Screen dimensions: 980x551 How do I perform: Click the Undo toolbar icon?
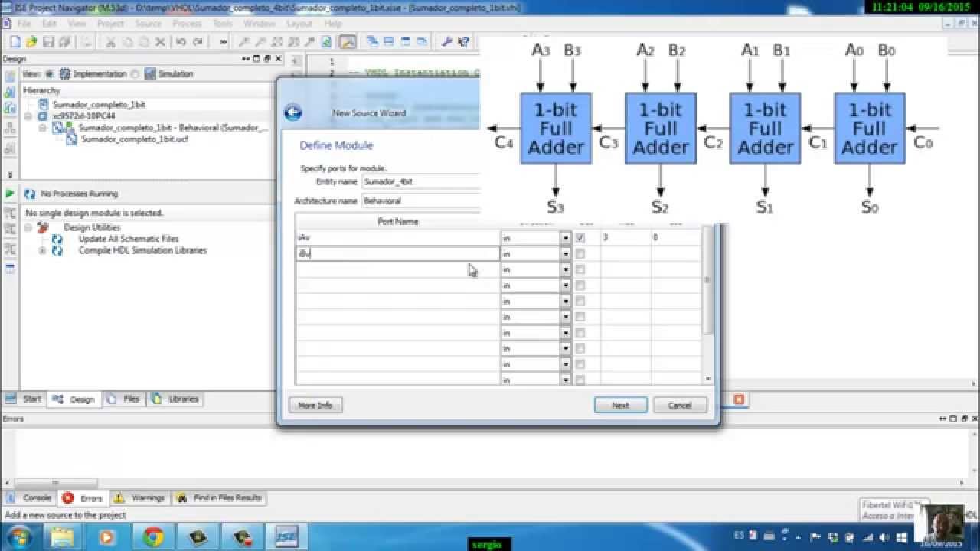(x=181, y=42)
